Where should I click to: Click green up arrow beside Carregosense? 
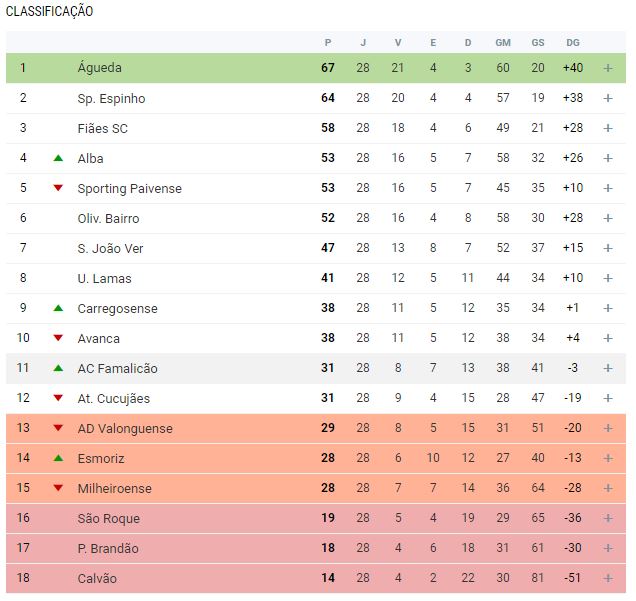point(58,308)
